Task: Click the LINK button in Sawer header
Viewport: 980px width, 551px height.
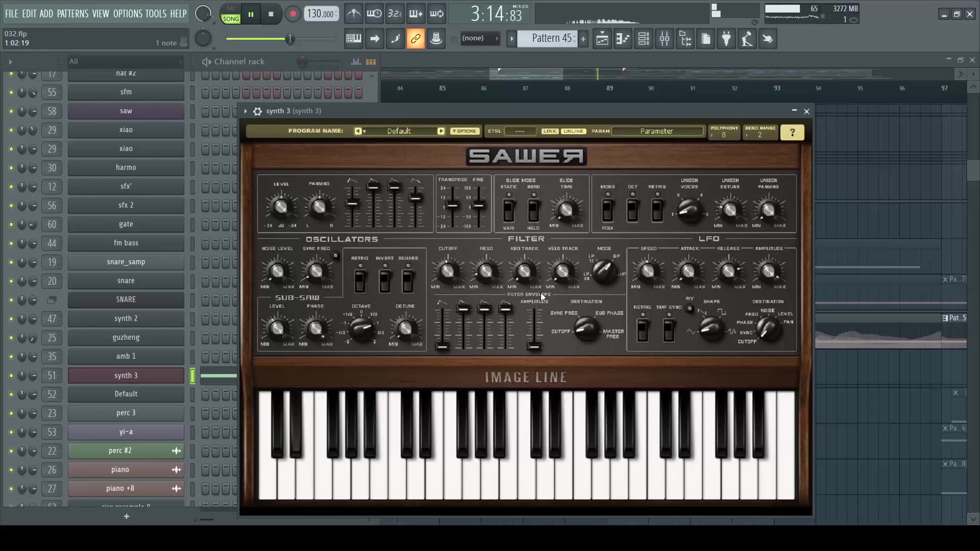Action: coord(550,131)
